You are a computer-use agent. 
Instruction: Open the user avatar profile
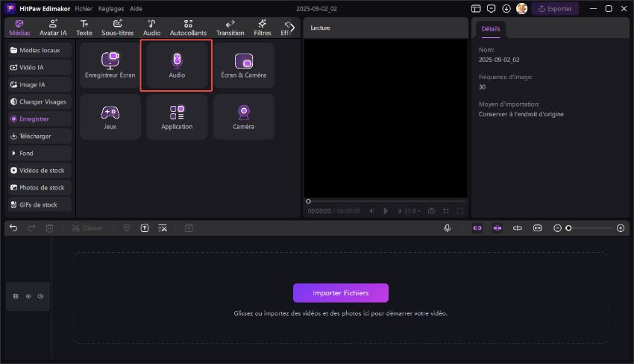(521, 8)
